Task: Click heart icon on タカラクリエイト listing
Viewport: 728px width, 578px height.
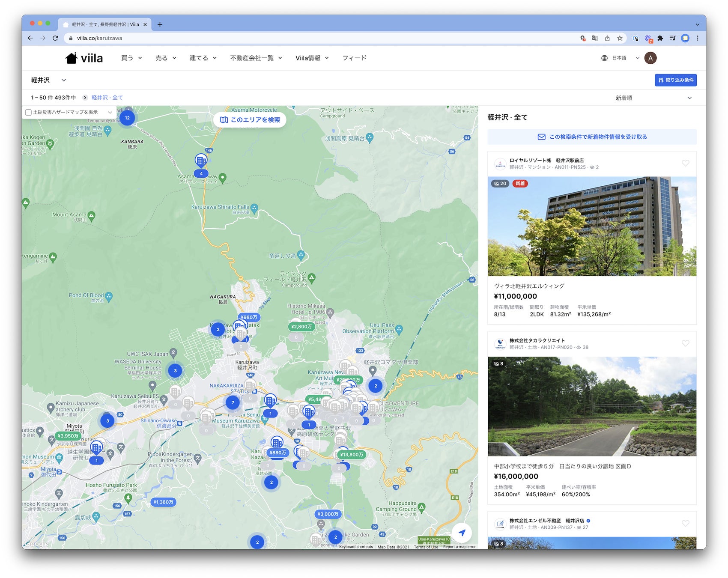Action: click(x=685, y=343)
